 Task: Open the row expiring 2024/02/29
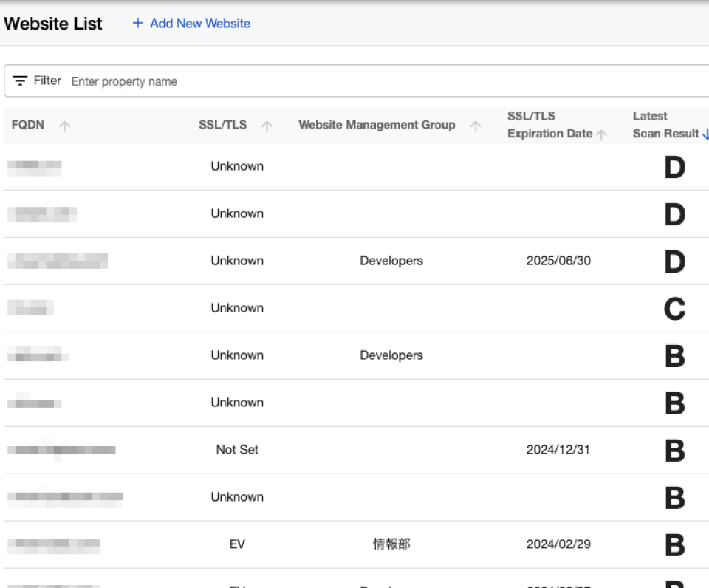558,544
